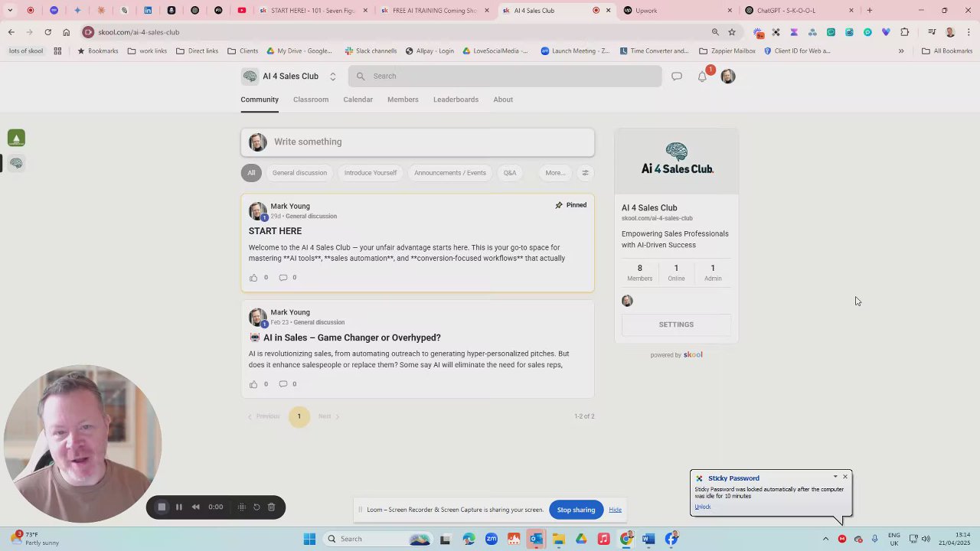Show hidden system tray icons

[825, 539]
